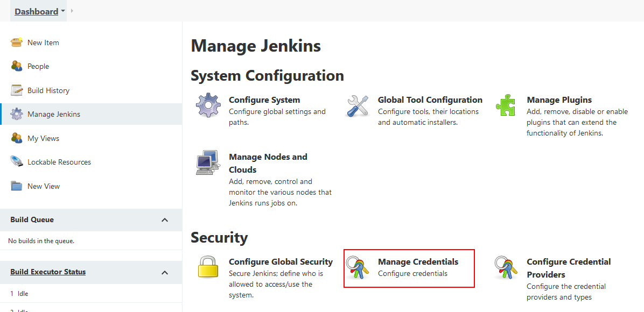
Task: Click the 'Configure global settings and paths.' description
Action: point(277,117)
